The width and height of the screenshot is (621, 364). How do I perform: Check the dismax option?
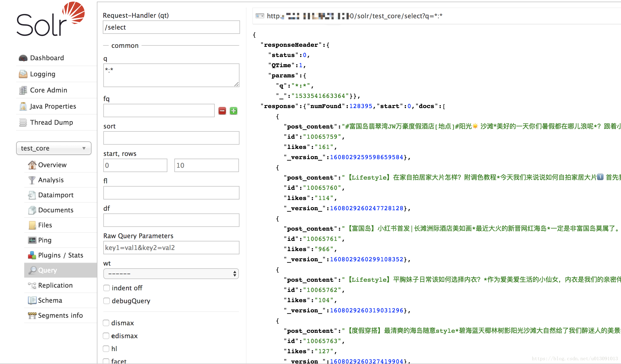click(x=106, y=323)
